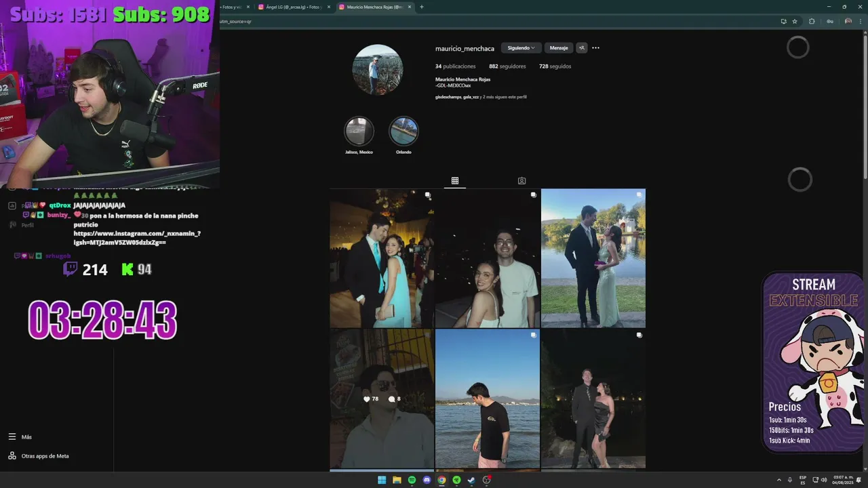Expand the system tray hidden icons
This screenshot has height=488, width=868.
(779, 480)
